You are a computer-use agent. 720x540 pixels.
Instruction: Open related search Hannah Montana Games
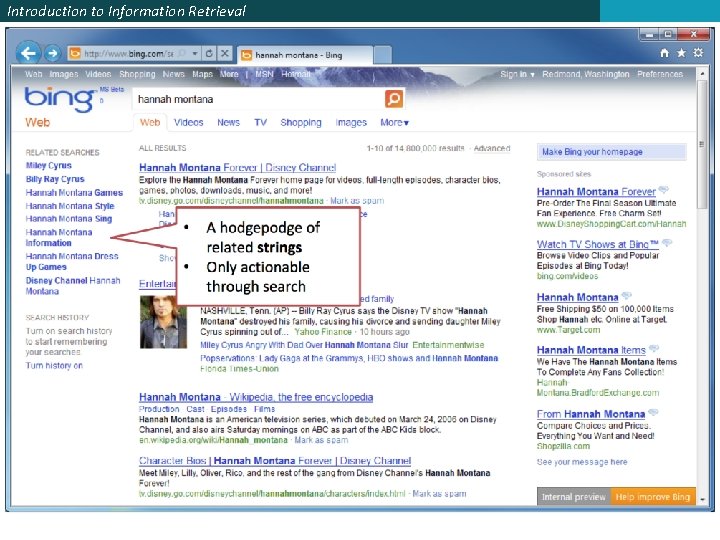[x=74, y=193]
